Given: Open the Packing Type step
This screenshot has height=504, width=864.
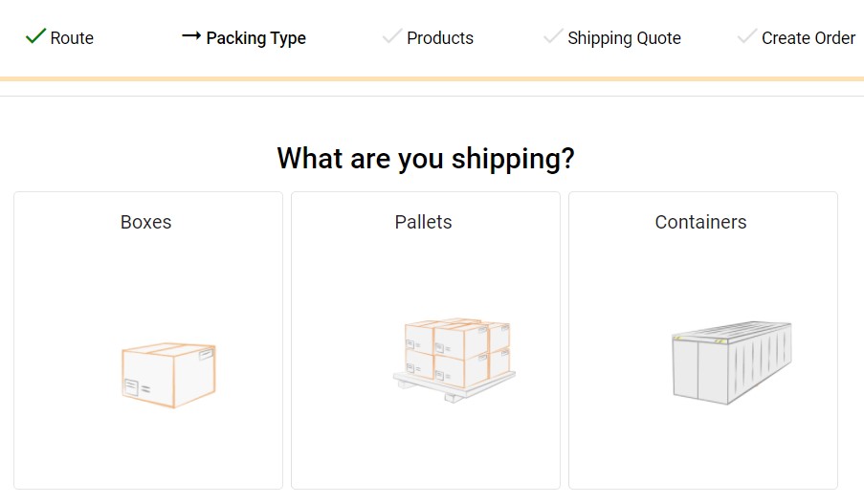Looking at the screenshot, I should (x=255, y=38).
